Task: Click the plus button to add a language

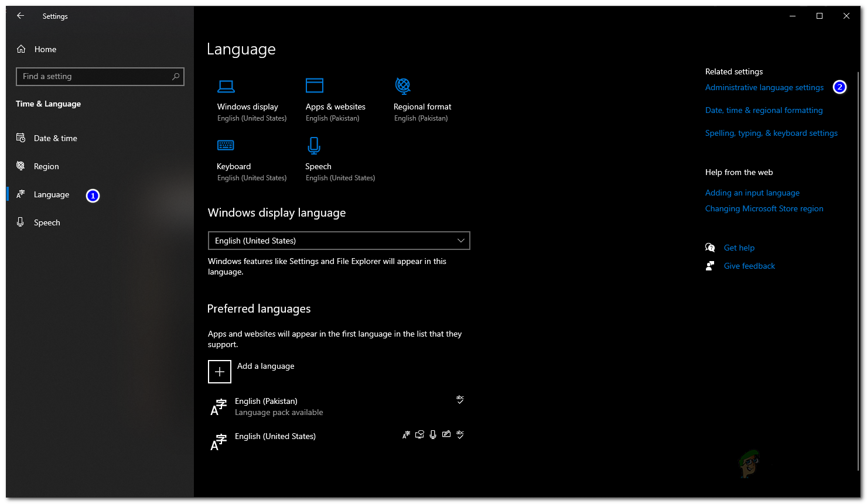Action: point(220,372)
